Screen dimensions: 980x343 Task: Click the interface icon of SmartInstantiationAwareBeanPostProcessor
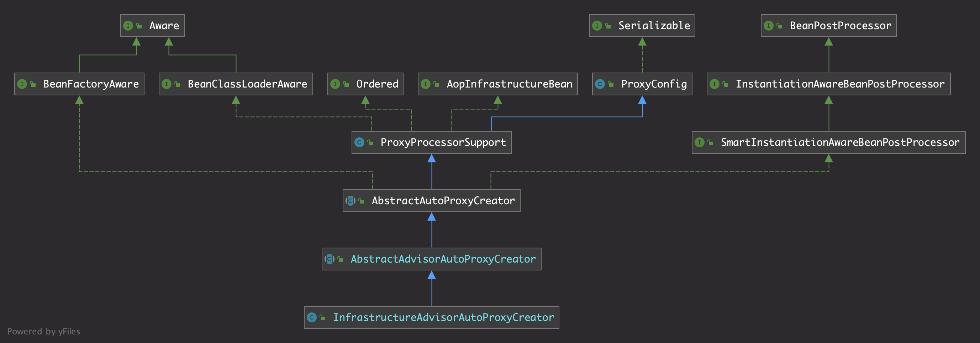point(700,142)
